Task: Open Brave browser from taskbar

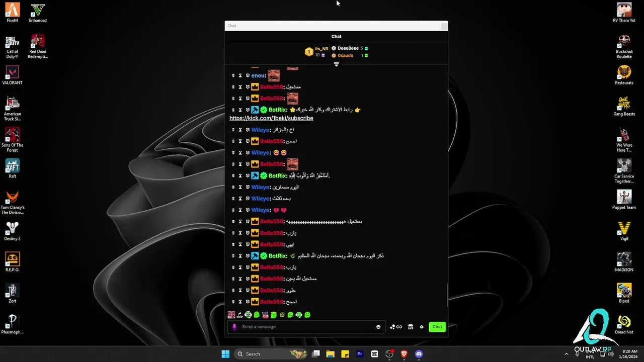Action: click(404, 354)
